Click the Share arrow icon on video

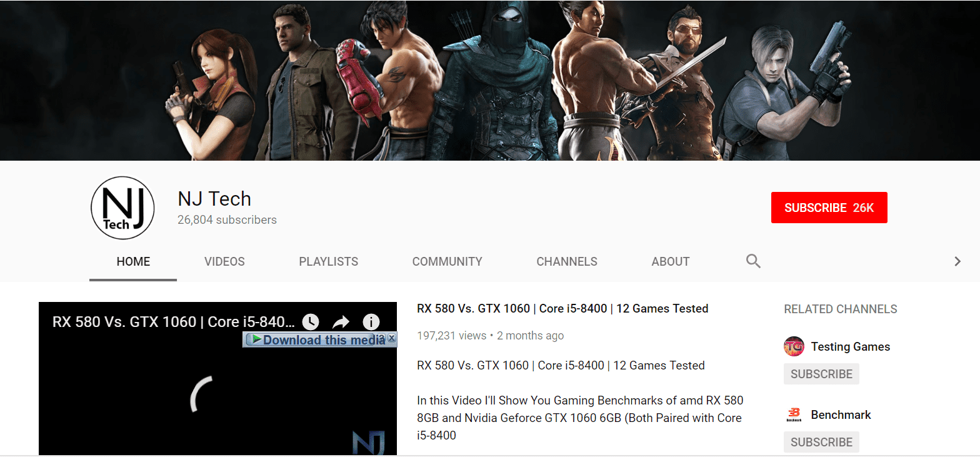[341, 322]
